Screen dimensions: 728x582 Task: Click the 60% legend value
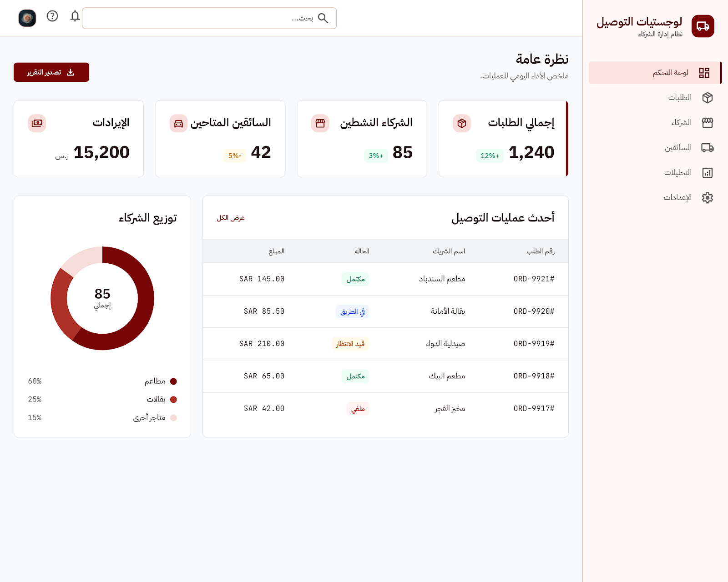point(35,381)
